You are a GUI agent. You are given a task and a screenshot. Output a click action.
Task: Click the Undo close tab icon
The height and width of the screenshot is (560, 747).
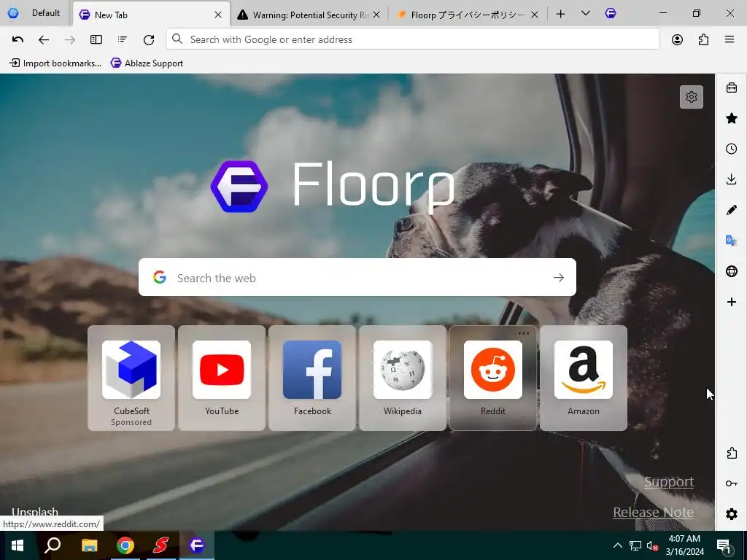pyautogui.click(x=18, y=39)
